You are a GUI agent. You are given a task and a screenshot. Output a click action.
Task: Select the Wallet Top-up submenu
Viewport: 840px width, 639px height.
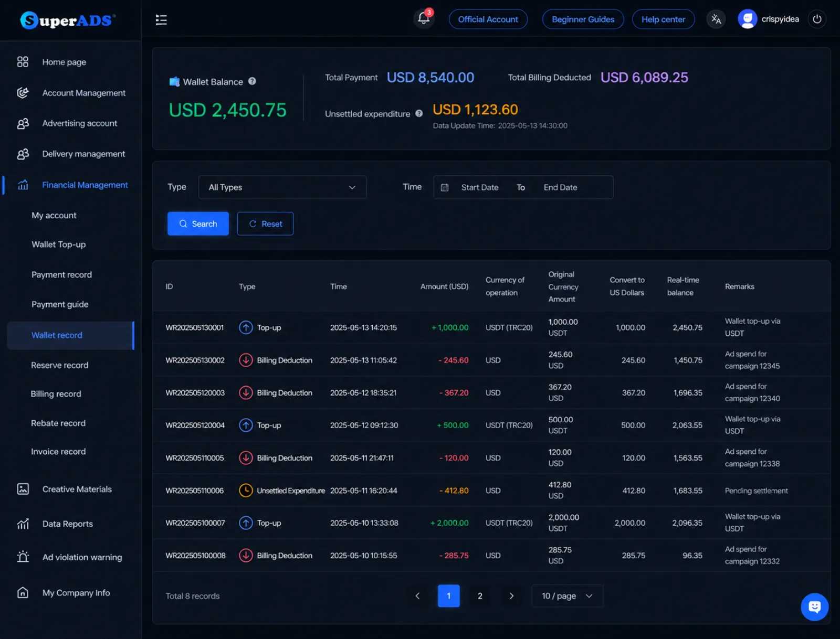click(x=58, y=244)
